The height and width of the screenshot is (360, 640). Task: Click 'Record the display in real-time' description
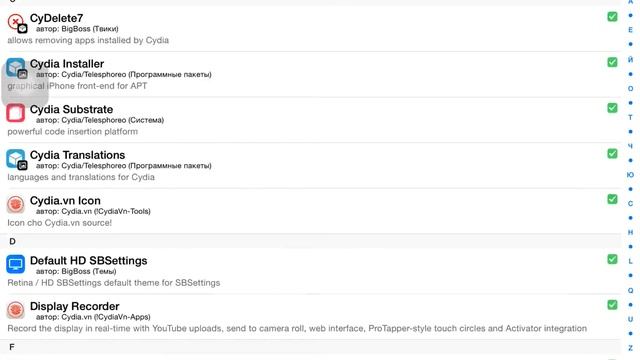[297, 329]
